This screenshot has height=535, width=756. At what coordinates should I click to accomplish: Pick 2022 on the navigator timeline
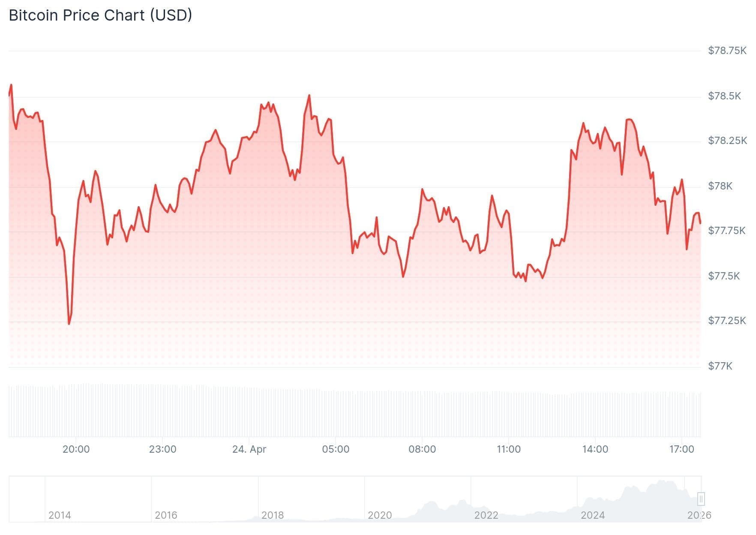point(486,515)
